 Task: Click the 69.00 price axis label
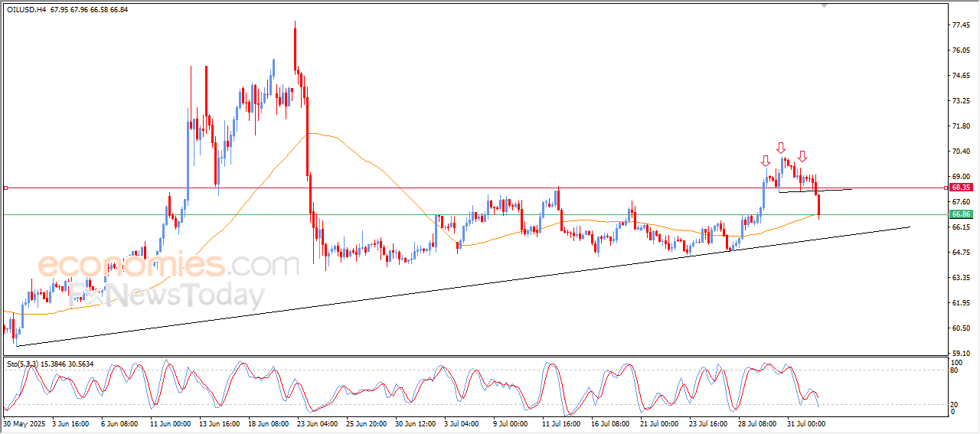962,177
